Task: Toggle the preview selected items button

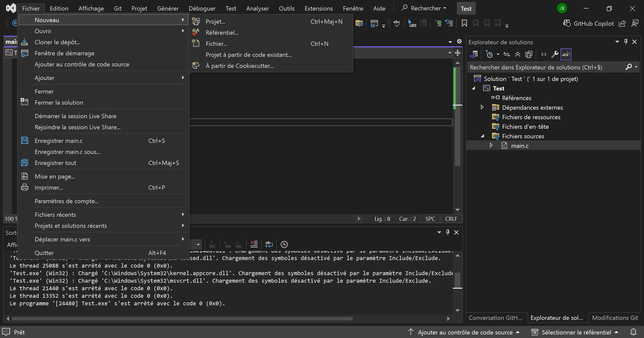Action: (x=566, y=54)
